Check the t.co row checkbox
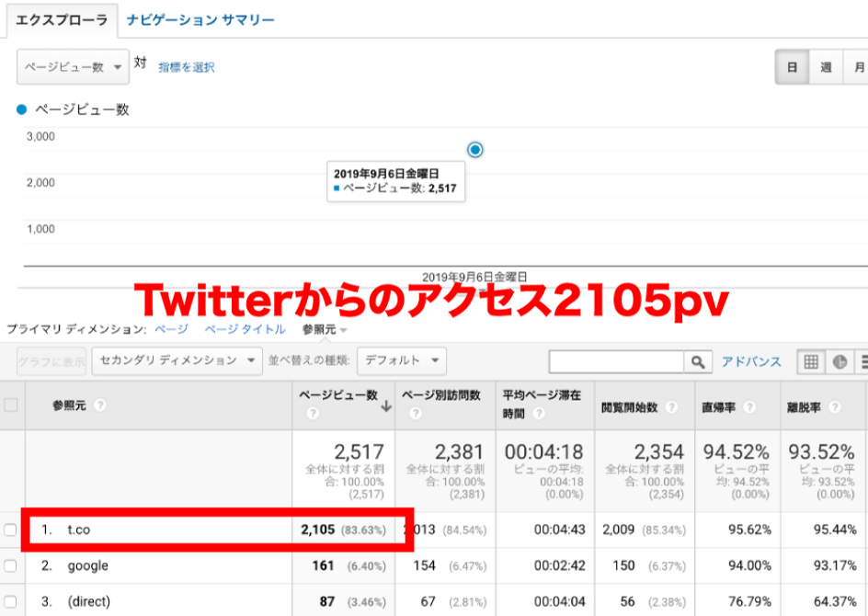Image resolution: width=868 pixels, height=616 pixels. 10,530
